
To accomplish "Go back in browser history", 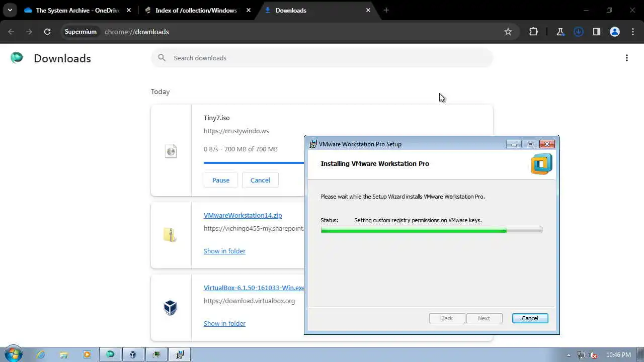I will 11,32.
